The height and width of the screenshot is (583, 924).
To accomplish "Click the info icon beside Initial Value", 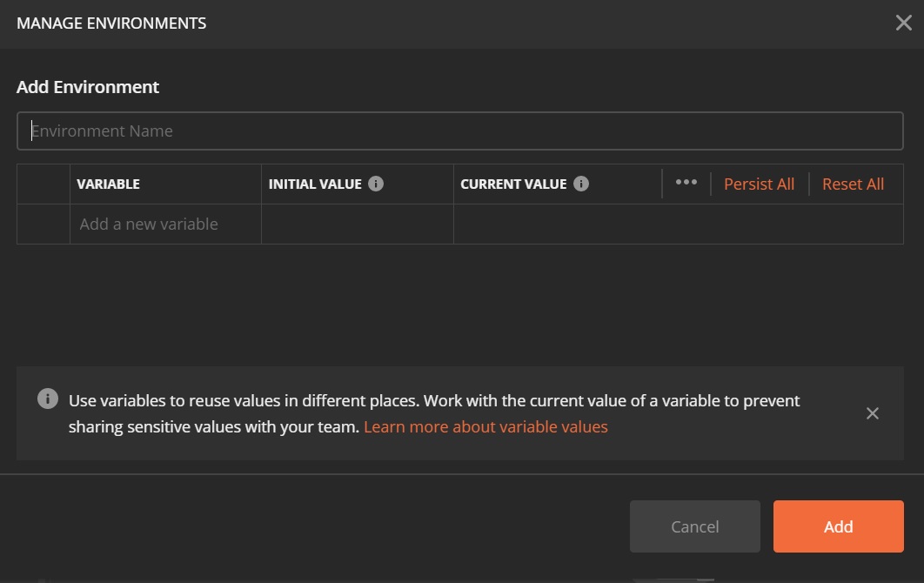I will pos(376,184).
